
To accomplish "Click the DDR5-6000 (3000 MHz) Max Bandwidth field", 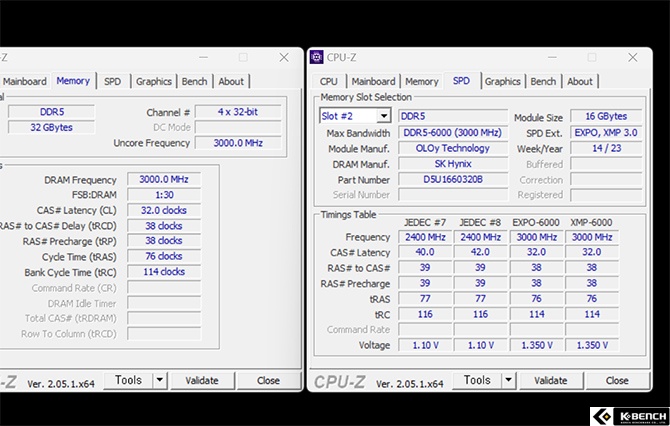I will coord(453,132).
